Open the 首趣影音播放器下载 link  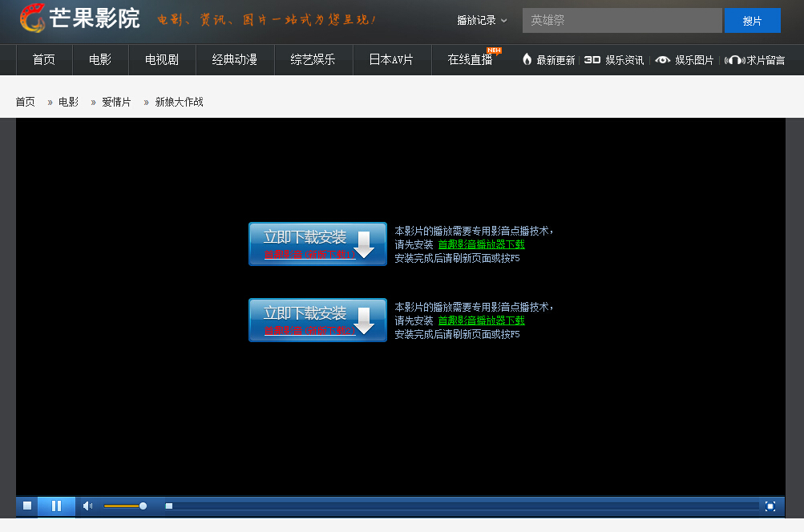click(x=480, y=243)
